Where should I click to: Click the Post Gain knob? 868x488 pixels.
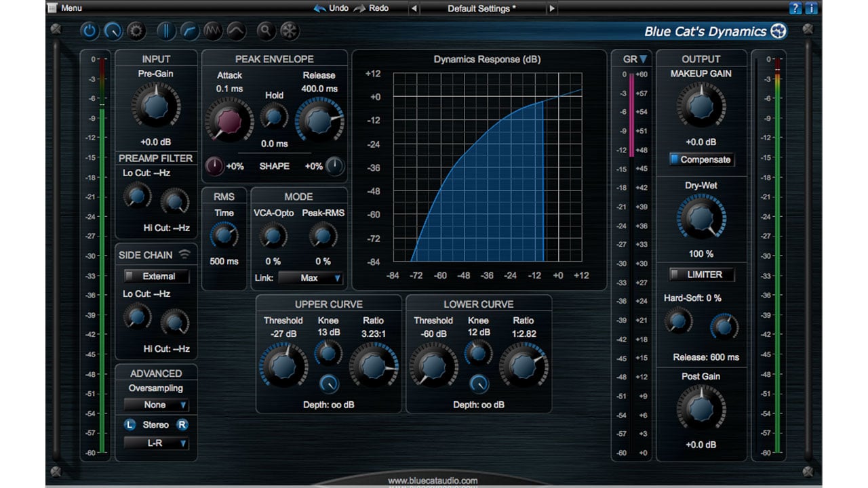701,409
